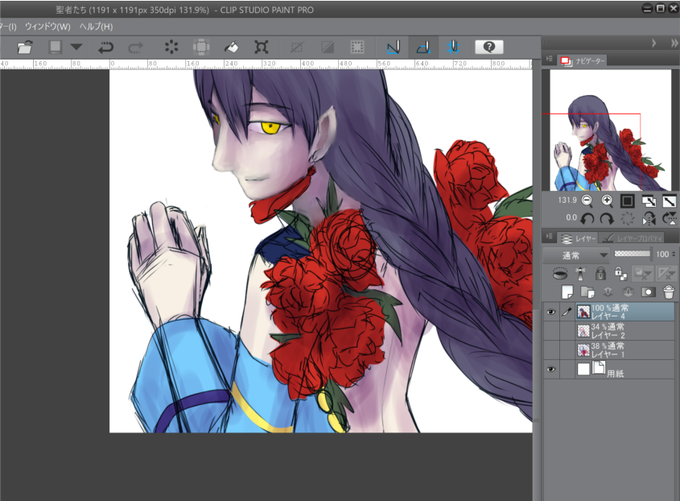Toggle Lock layer padlock
This screenshot has width=680, height=501.
[601, 274]
